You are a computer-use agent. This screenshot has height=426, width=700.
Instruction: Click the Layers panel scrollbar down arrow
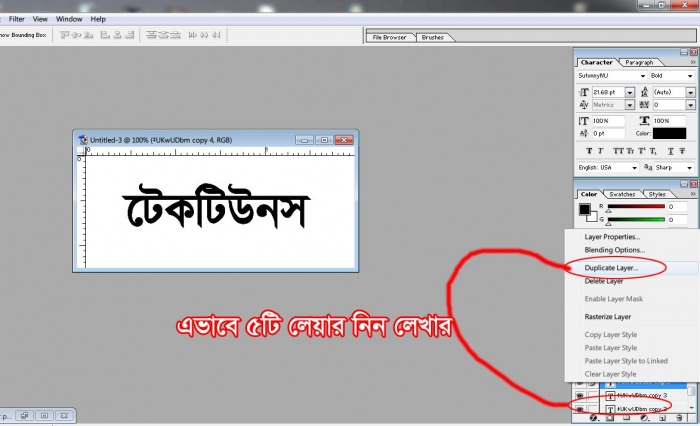(692, 408)
